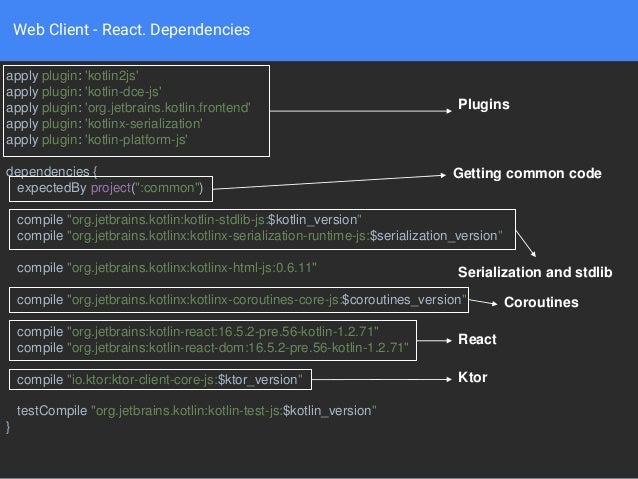Click the 'Ktor' annotation label
This screenshot has height=479, width=638.
472,377
